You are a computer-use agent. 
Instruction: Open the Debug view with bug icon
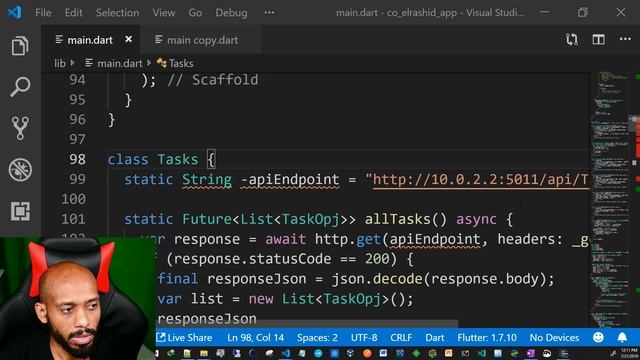20,169
